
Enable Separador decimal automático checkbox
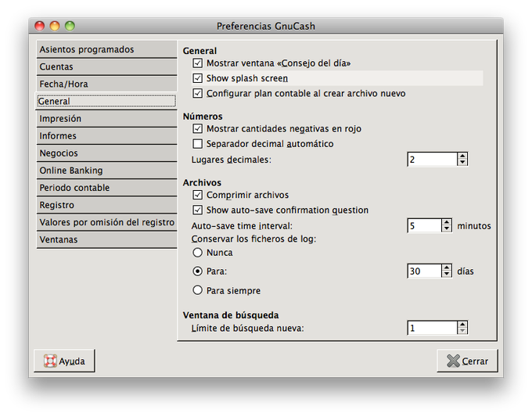(x=197, y=144)
